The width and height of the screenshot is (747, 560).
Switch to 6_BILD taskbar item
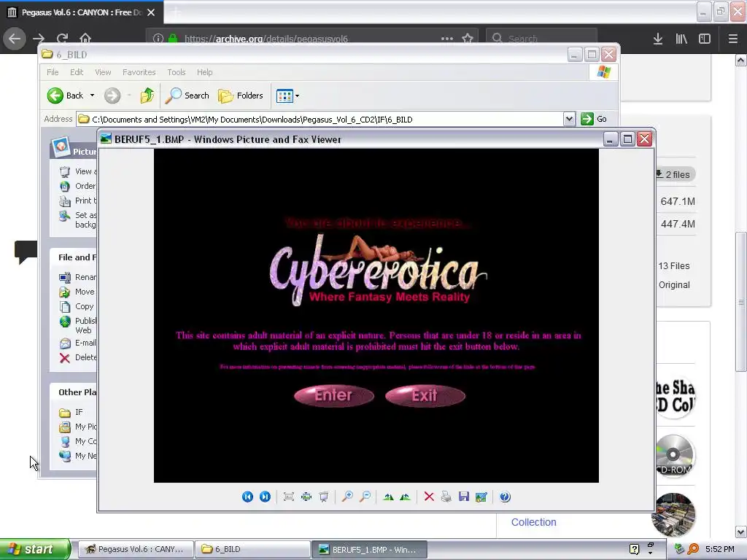tap(252, 550)
